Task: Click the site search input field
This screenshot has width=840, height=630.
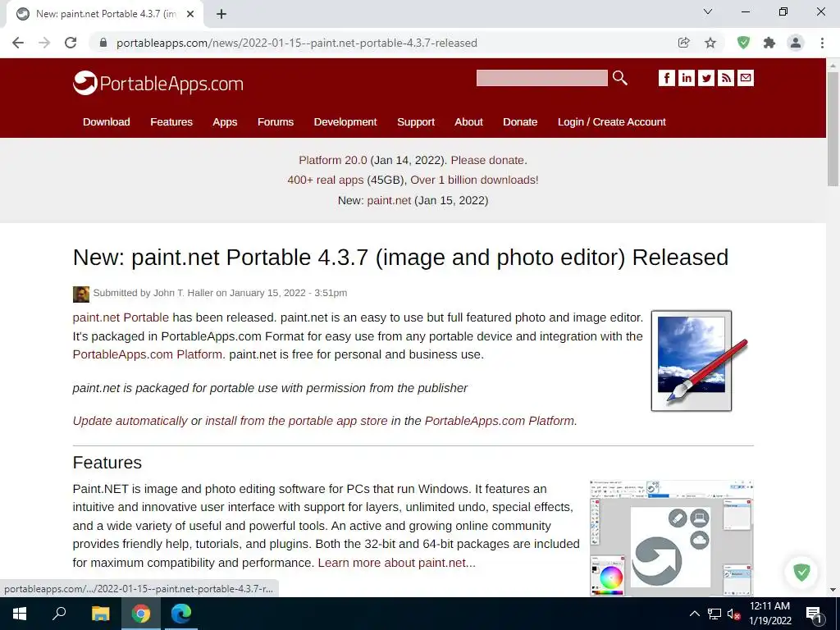Action: (x=542, y=78)
